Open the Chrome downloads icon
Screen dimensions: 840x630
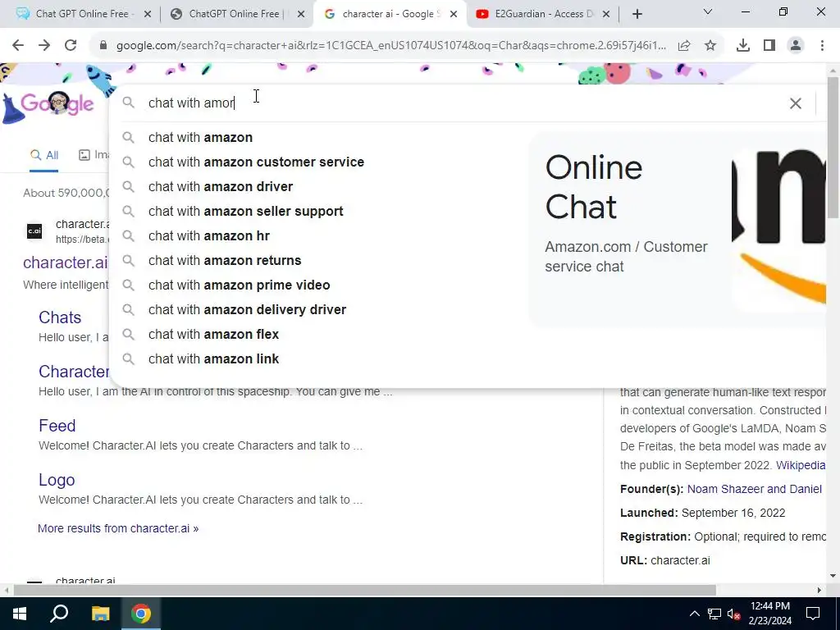(743, 46)
